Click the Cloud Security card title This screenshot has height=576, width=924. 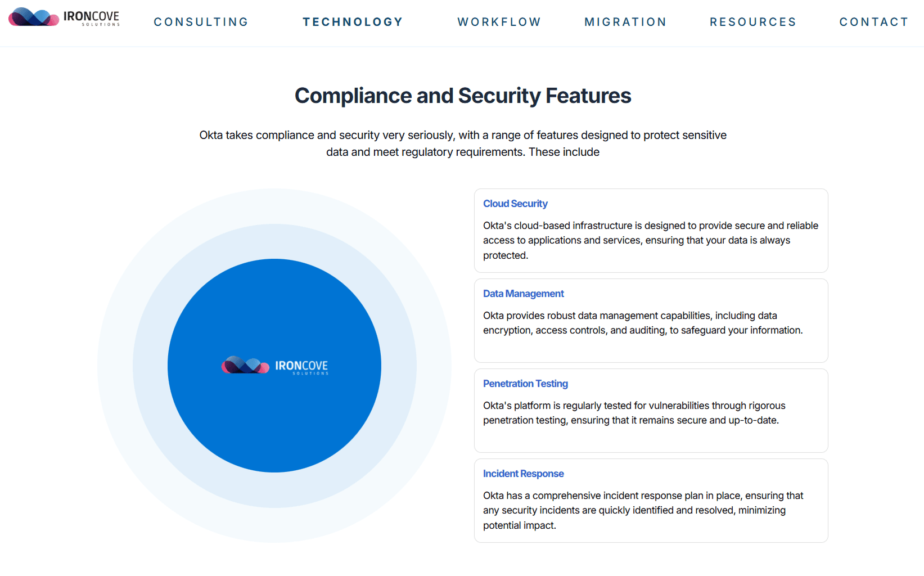[x=515, y=204]
